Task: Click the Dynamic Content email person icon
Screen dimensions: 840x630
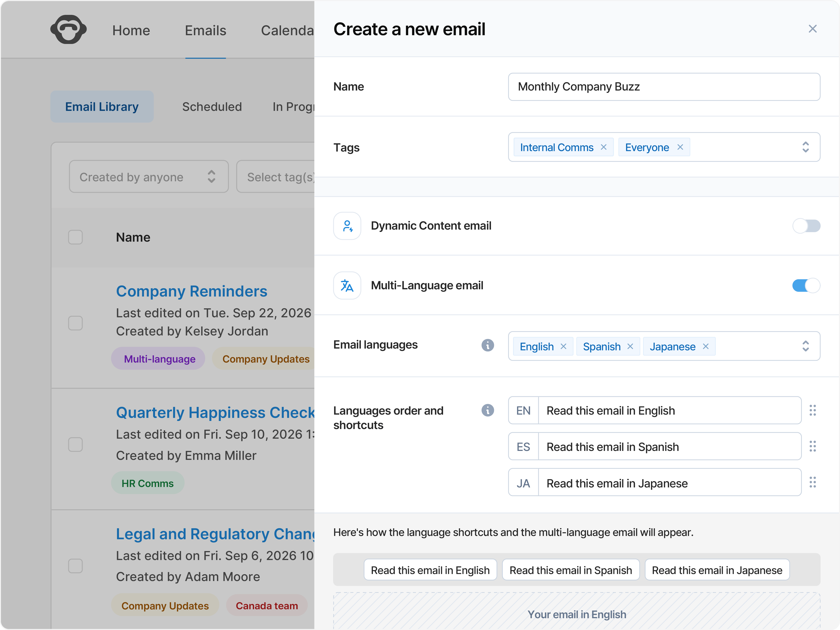Action: (347, 226)
